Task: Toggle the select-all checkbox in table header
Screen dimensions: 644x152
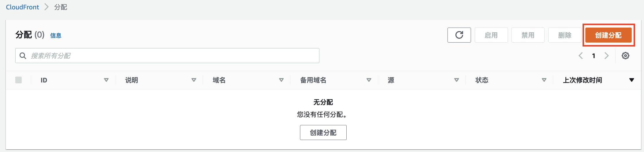Action: [x=18, y=80]
